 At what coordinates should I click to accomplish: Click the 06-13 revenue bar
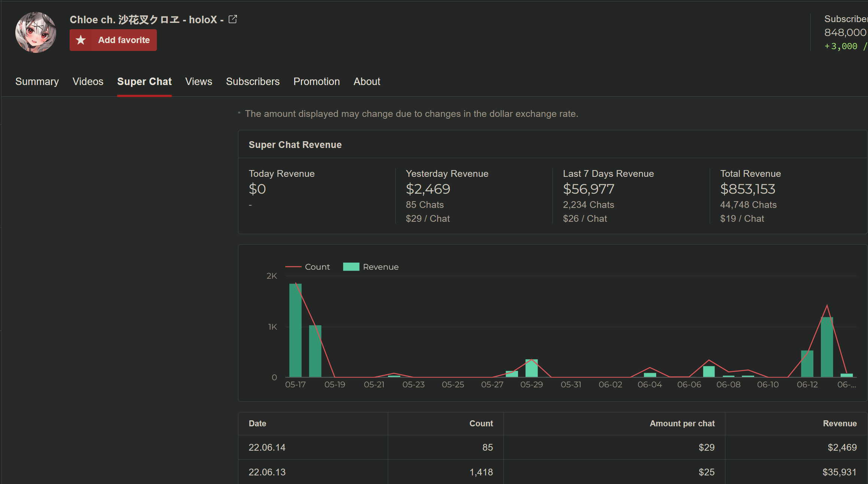pyautogui.click(x=827, y=347)
